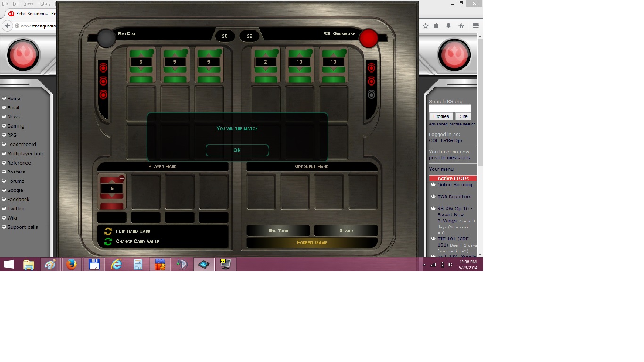Image resolution: width=644 pixels, height=362 pixels.
Task: Select the Profiles search button
Action: (x=441, y=116)
